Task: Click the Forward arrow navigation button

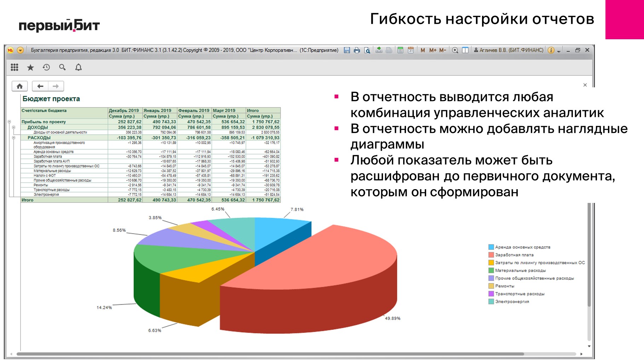Action: coord(56,86)
